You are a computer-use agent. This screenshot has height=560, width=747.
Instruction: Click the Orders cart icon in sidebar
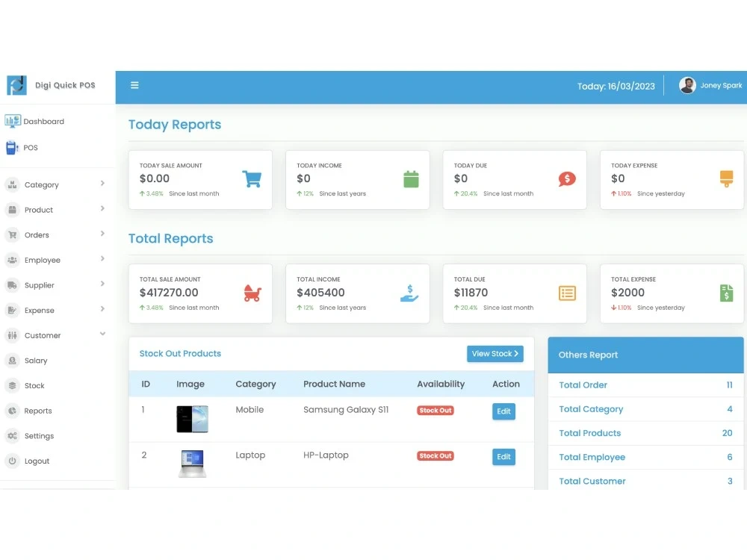point(13,234)
